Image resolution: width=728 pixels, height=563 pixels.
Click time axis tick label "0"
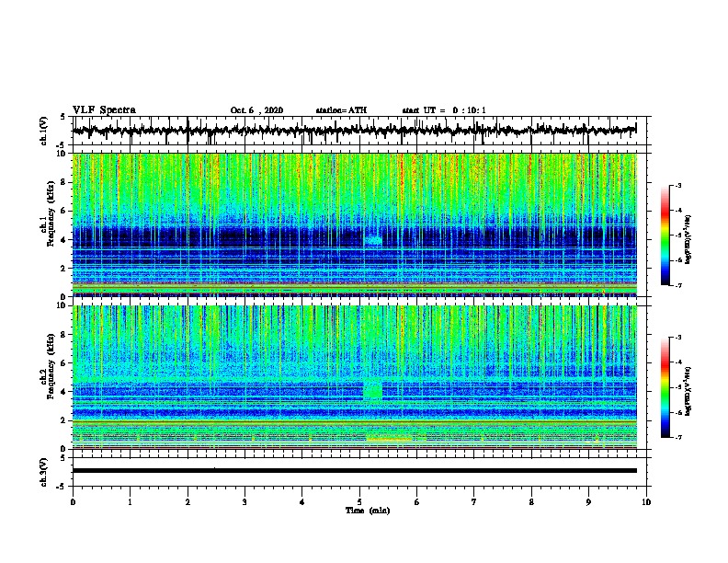73,502
